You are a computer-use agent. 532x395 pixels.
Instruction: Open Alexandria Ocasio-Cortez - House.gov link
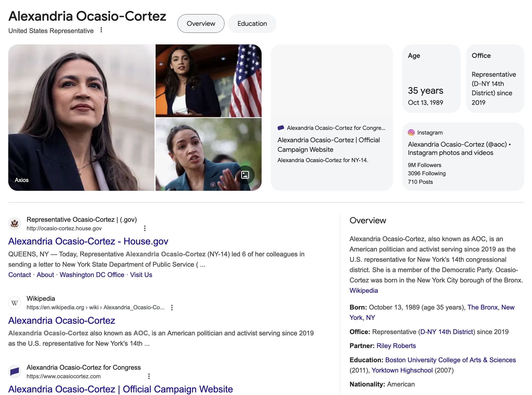(x=88, y=241)
